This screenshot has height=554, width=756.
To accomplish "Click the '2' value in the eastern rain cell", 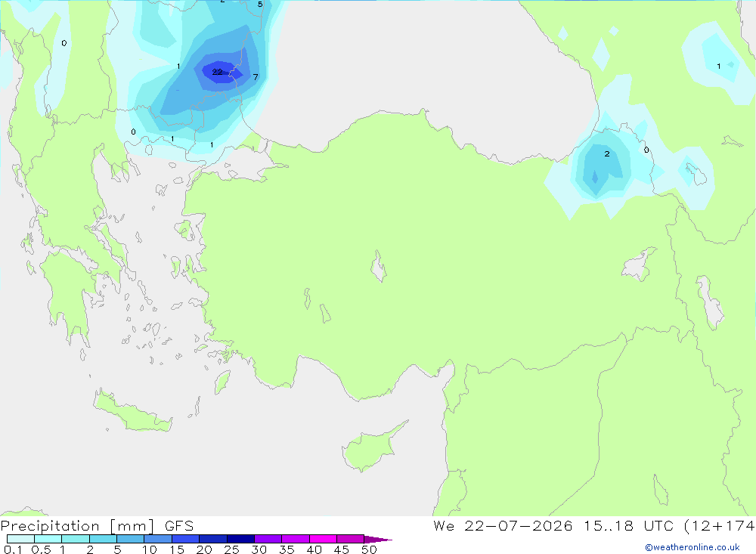I will tap(607, 154).
